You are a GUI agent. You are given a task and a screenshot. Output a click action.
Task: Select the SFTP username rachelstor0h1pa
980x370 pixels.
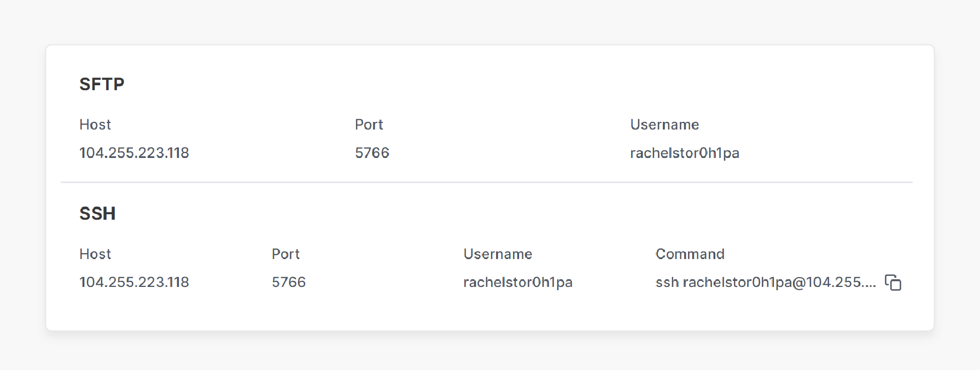click(x=685, y=153)
